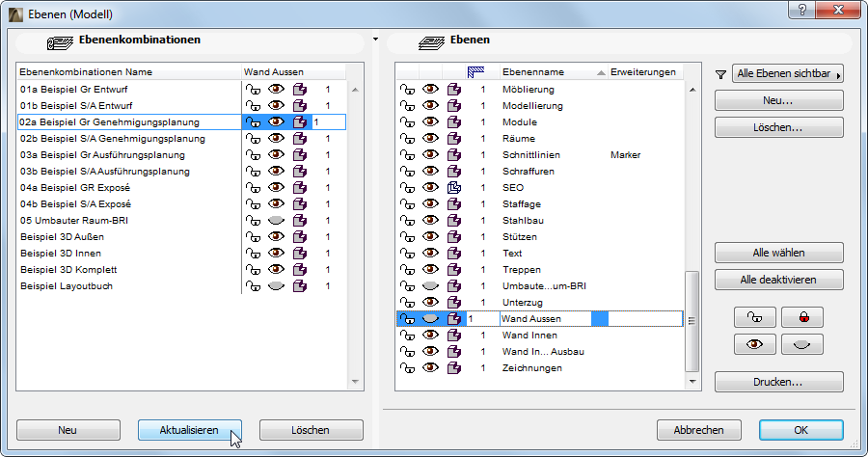Viewport: 868px width, 457px height.
Task: Click solid model icon on Text layer
Action: point(454,254)
